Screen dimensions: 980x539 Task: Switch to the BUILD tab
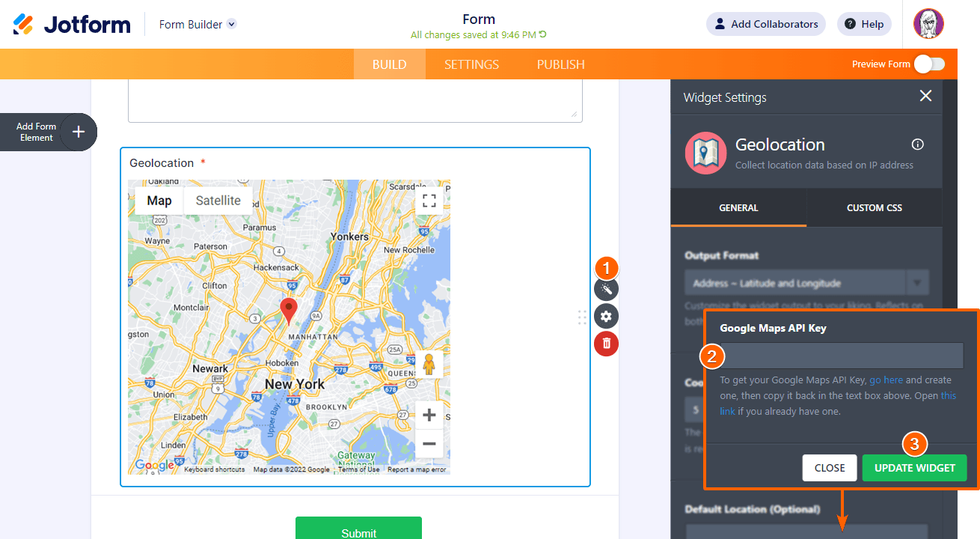[390, 64]
